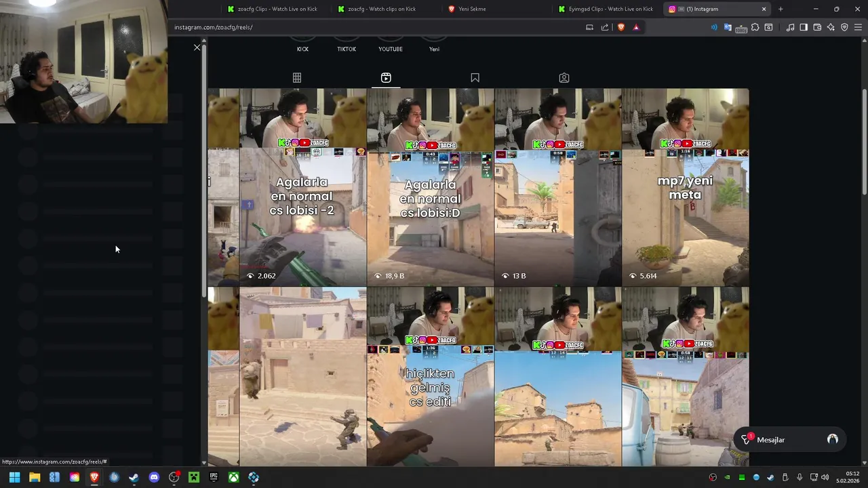
Task: Open Minecraft from the taskbar
Action: coord(193,477)
